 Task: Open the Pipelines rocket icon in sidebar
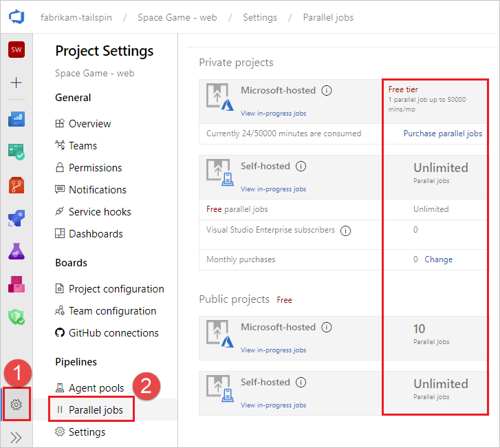pyautogui.click(x=17, y=218)
